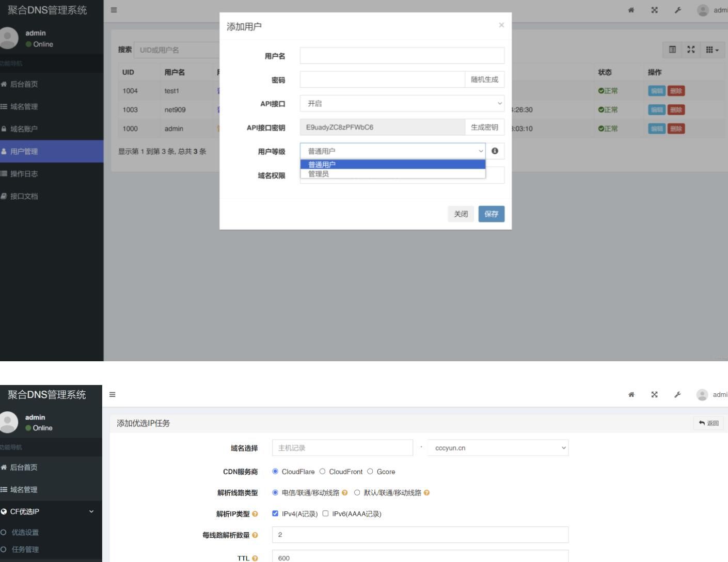Open the API接口 dropdown in dialog

[x=402, y=103]
